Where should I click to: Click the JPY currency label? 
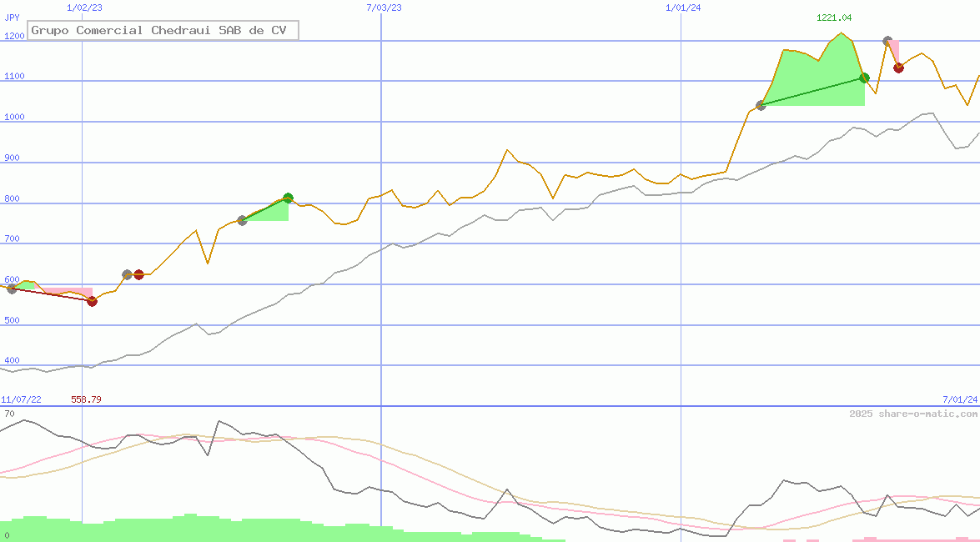[12, 17]
